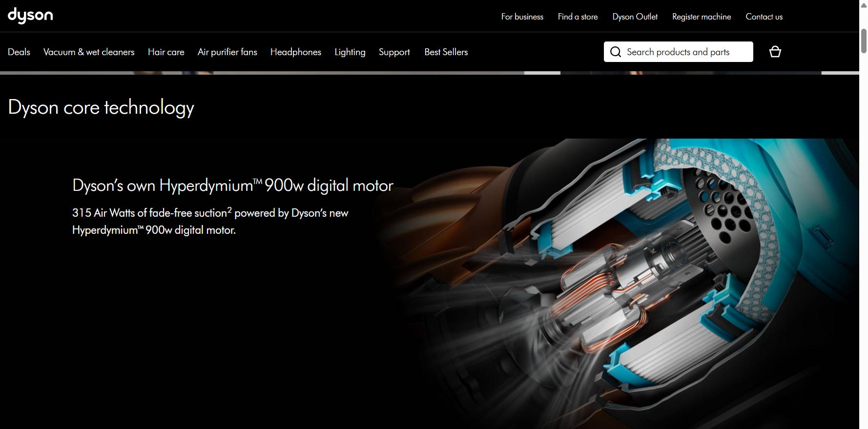Expand Air purifier fans menu

227,52
